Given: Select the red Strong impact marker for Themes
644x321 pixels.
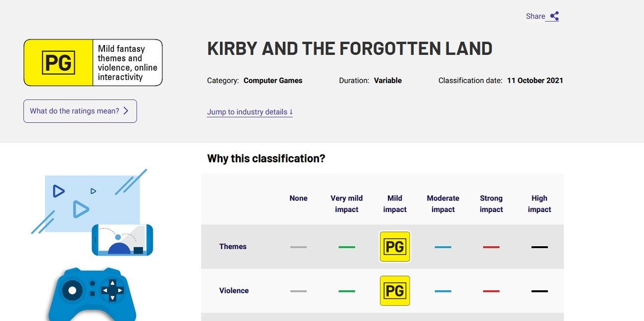Looking at the screenshot, I should click(x=491, y=247).
